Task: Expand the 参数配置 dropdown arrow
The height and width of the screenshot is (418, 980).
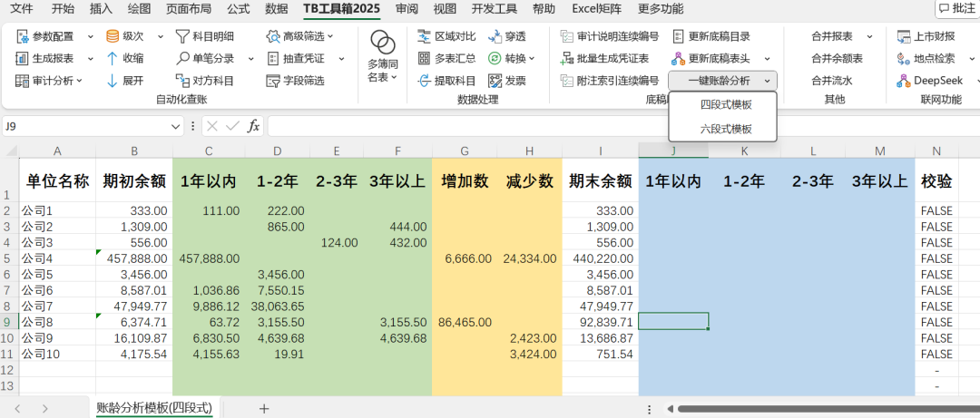Action: click(91, 37)
